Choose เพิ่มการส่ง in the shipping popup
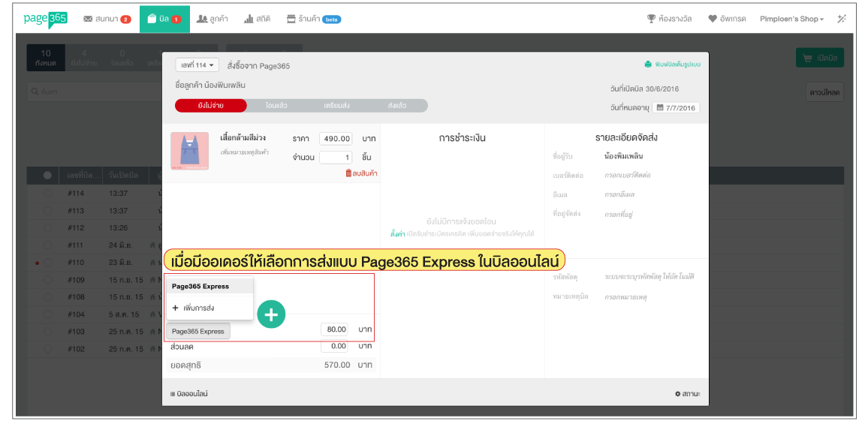 coord(209,308)
